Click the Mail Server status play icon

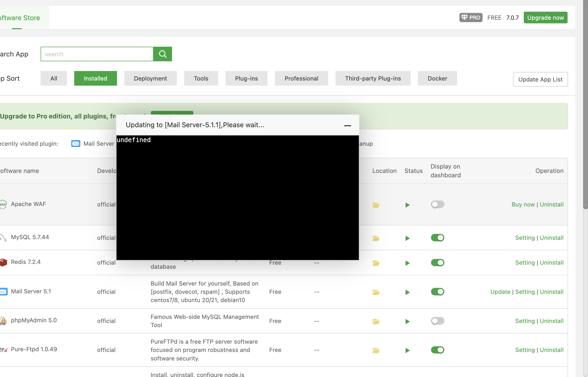tap(407, 292)
